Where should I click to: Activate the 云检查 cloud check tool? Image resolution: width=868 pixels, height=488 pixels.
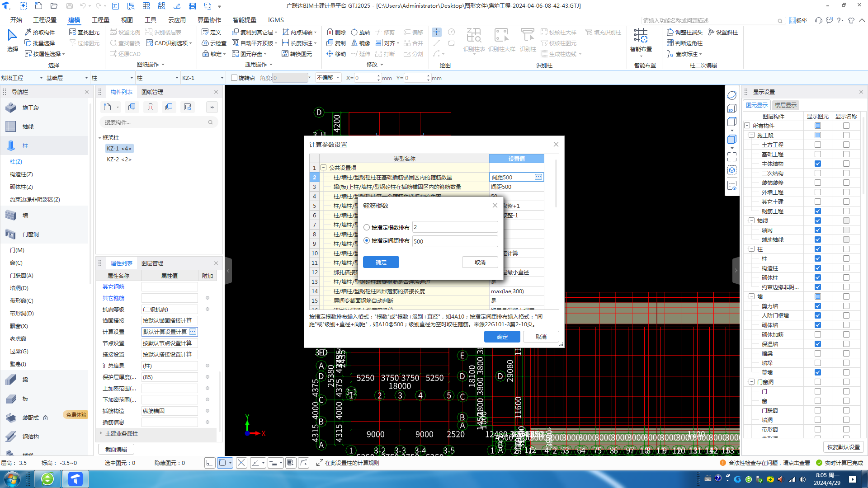pyautogui.click(x=214, y=43)
